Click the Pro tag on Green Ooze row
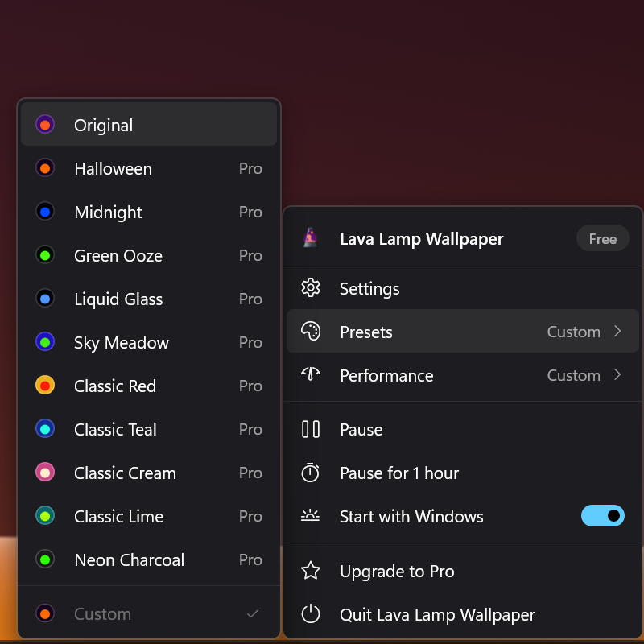The image size is (644, 644). click(250, 256)
